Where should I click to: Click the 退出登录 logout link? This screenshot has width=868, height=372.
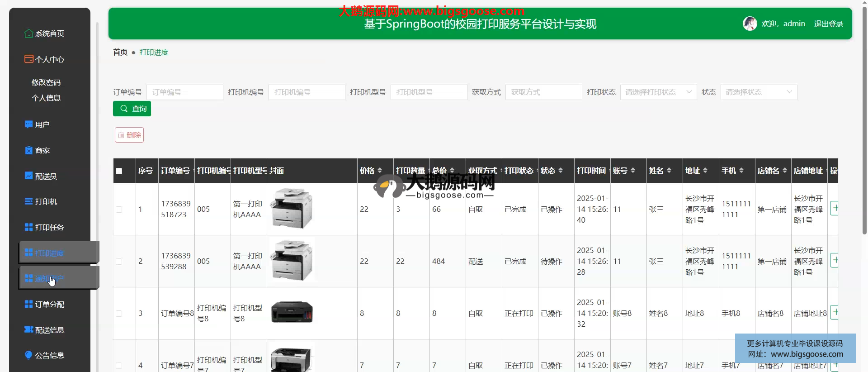pyautogui.click(x=828, y=24)
